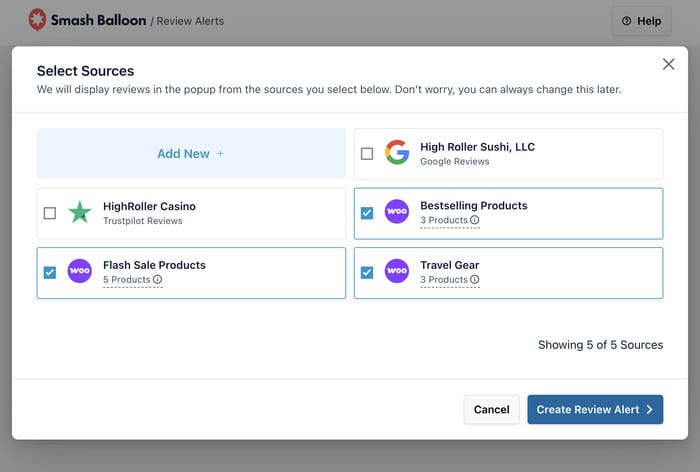Click the Woo icon beside Travel Gear
Viewport: 700px width, 472px height.
click(397, 272)
